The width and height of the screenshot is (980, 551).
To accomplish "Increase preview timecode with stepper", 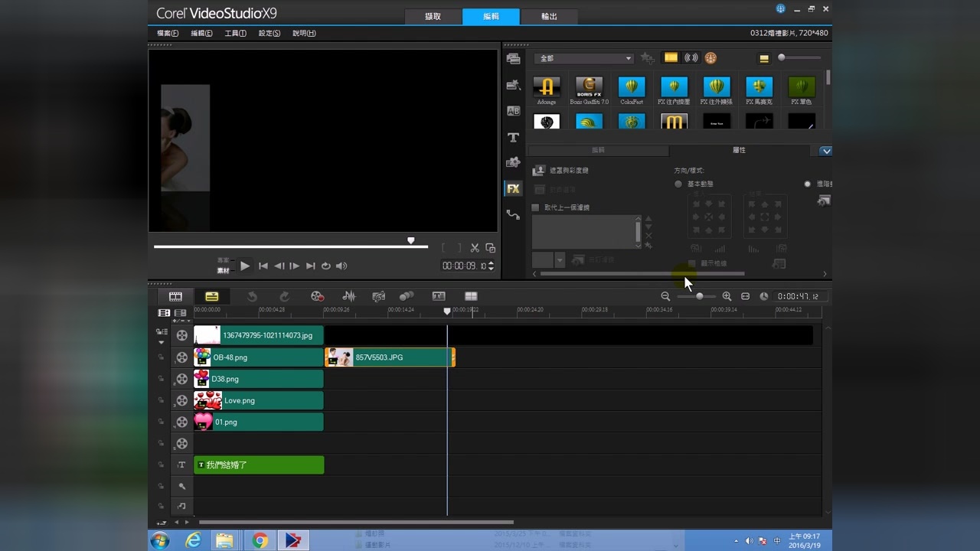I will tap(491, 263).
